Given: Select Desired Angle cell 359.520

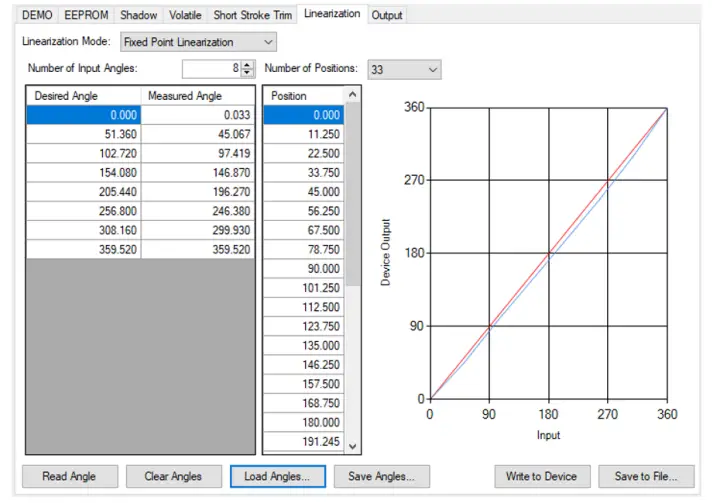Looking at the screenshot, I should click(84, 249).
